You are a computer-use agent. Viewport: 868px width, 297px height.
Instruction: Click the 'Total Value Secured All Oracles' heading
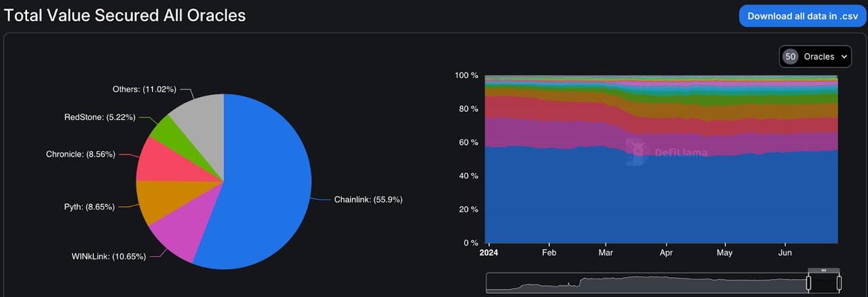125,15
